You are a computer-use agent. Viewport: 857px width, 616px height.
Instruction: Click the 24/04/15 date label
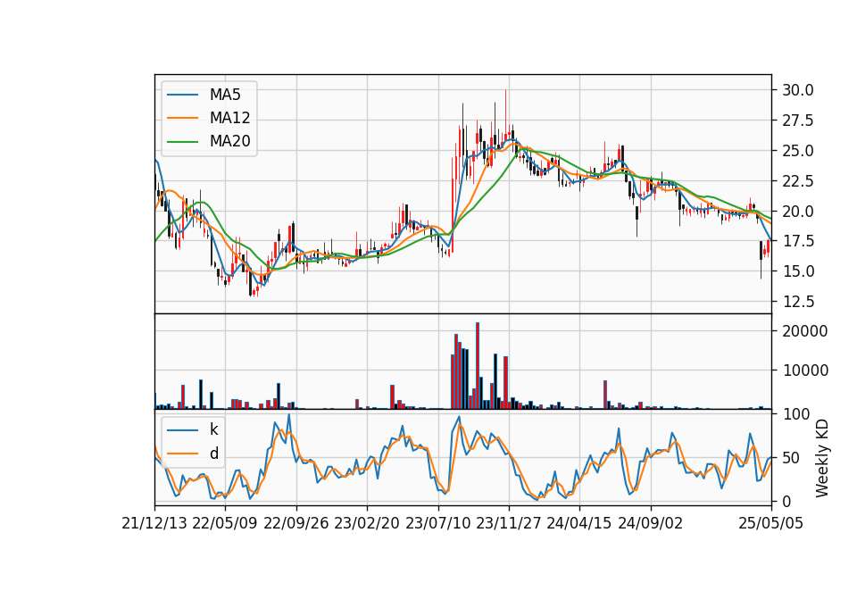pos(579,524)
